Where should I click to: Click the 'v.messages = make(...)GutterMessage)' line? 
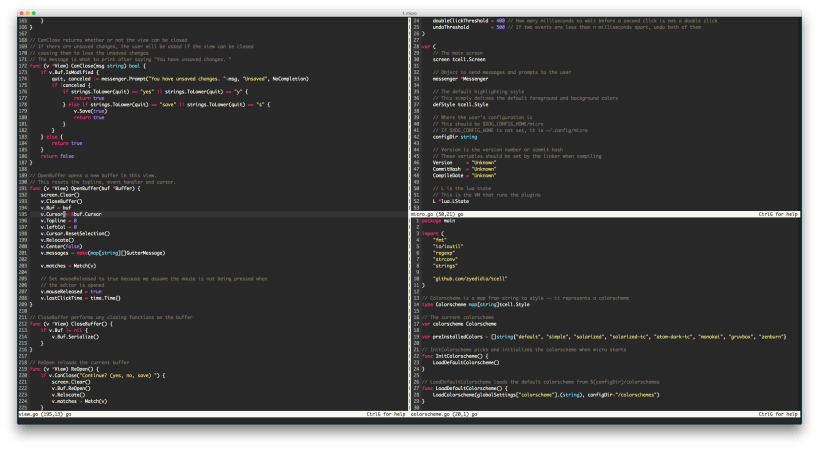pos(102,253)
